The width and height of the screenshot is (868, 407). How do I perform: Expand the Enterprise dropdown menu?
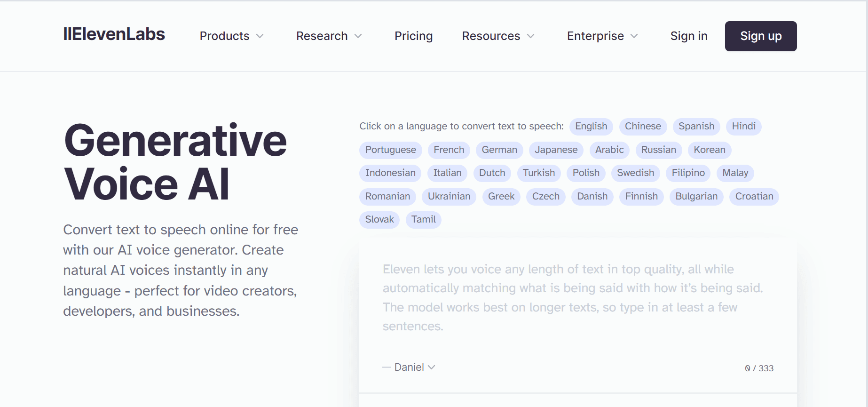click(602, 36)
